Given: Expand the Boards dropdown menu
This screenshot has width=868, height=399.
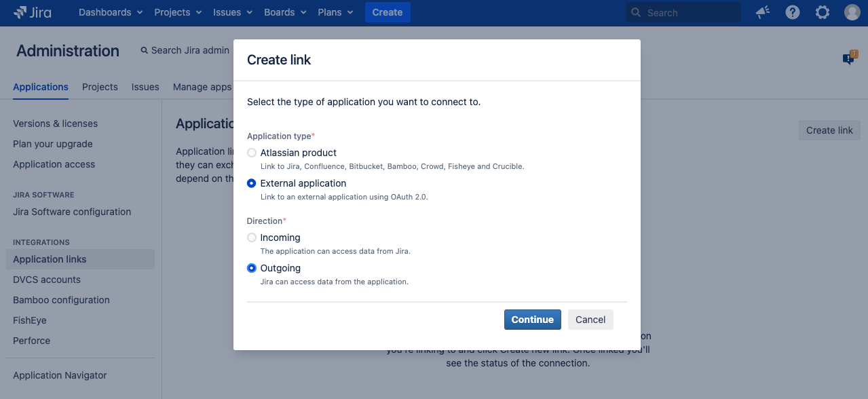Looking at the screenshot, I should [x=285, y=12].
